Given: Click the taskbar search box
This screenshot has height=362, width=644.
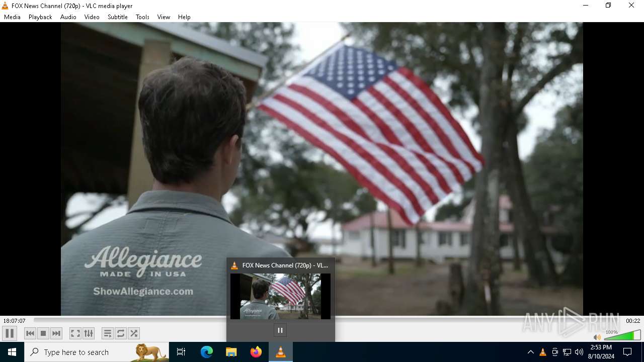Looking at the screenshot, I should pyautogui.click(x=97, y=352).
